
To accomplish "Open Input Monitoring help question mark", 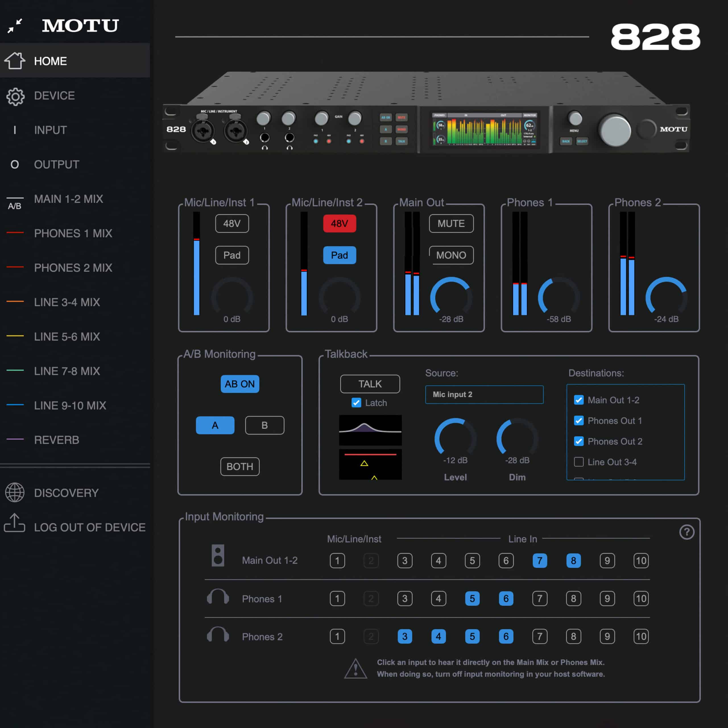I will (686, 532).
